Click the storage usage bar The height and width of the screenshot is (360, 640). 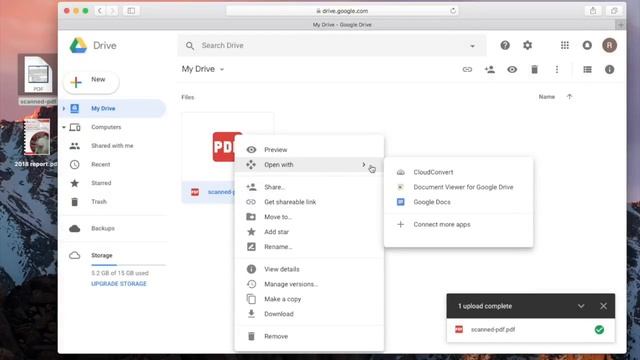click(x=129, y=265)
